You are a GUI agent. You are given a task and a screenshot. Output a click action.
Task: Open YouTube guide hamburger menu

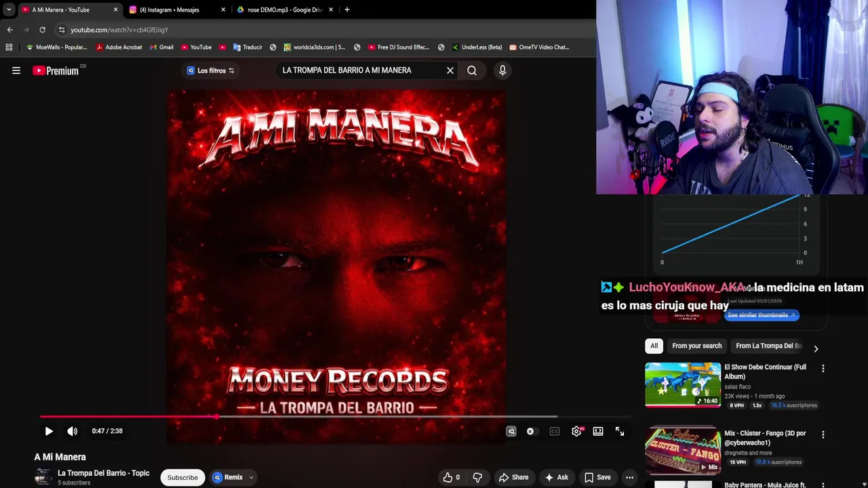[x=16, y=70]
